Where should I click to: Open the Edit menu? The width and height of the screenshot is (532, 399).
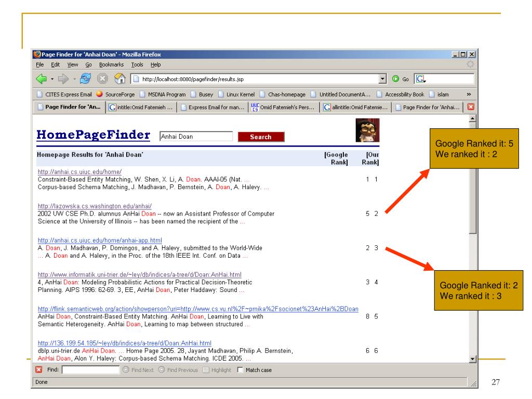coord(55,64)
